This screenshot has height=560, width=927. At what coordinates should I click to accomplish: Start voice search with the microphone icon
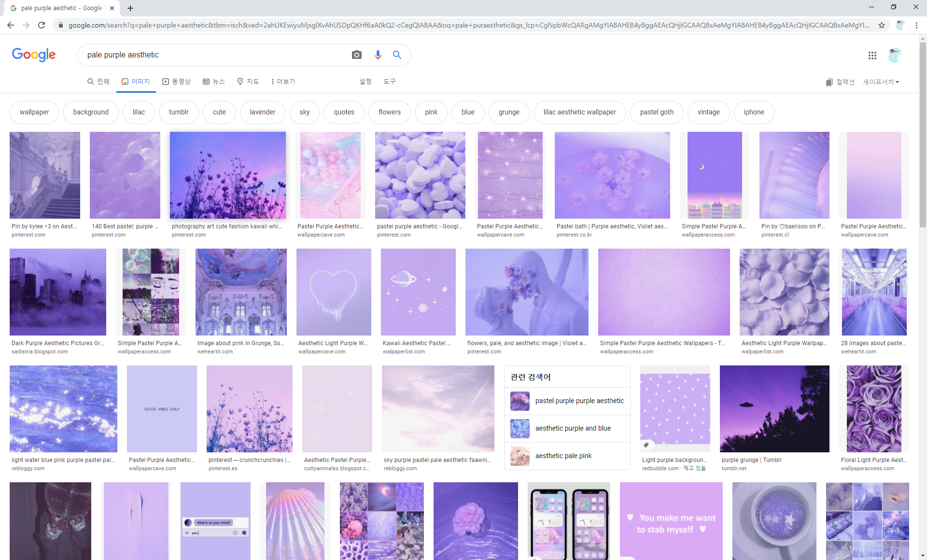(378, 55)
